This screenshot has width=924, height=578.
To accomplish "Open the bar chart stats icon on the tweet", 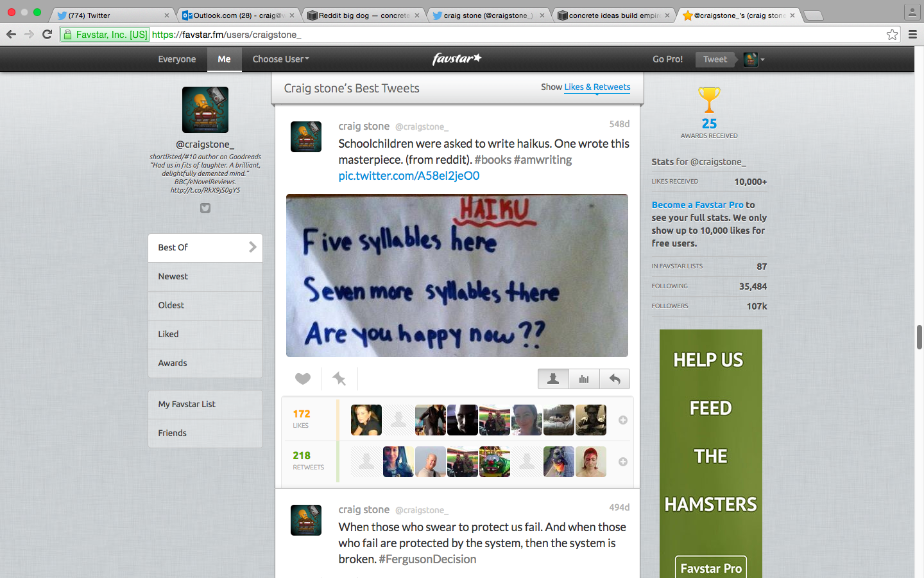I will pyautogui.click(x=584, y=379).
